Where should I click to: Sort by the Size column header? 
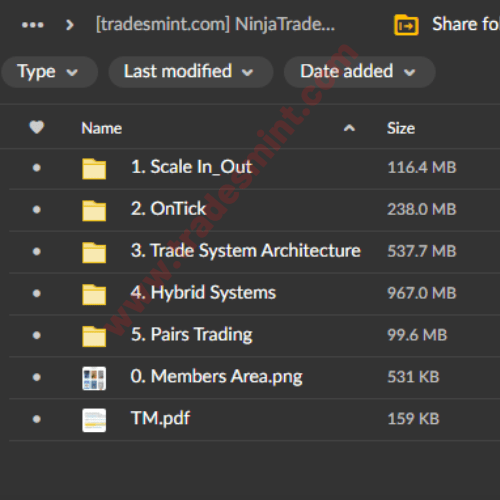401,128
